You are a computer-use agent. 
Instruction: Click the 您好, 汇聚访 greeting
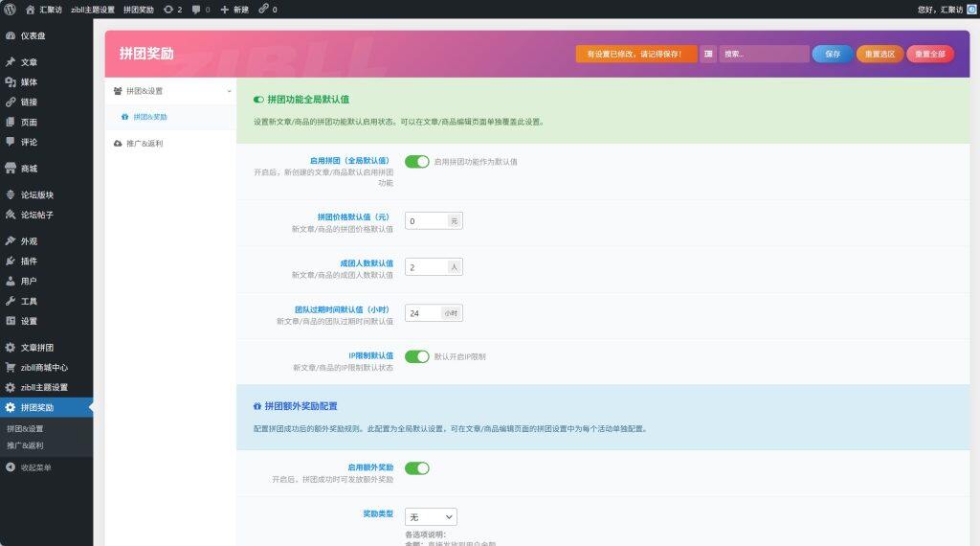[x=940, y=10]
